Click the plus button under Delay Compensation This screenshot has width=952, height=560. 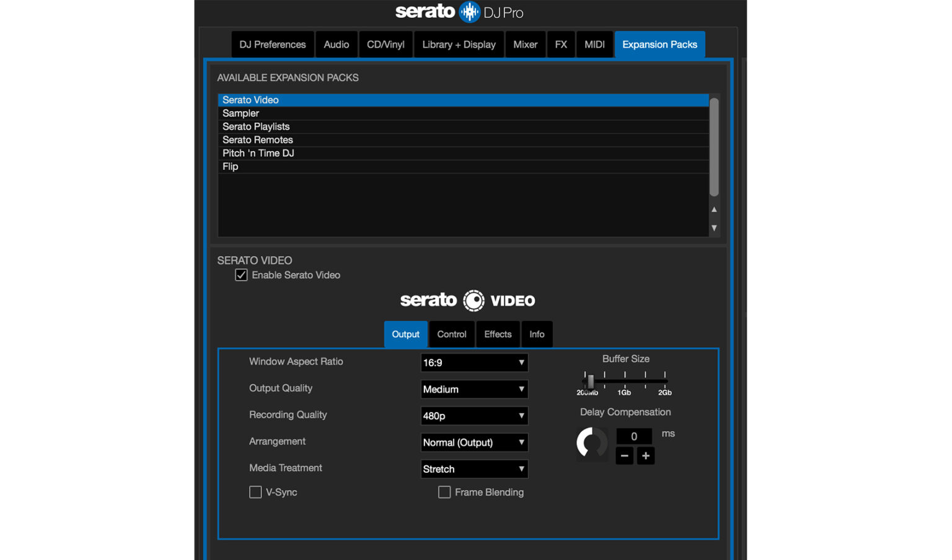645,455
